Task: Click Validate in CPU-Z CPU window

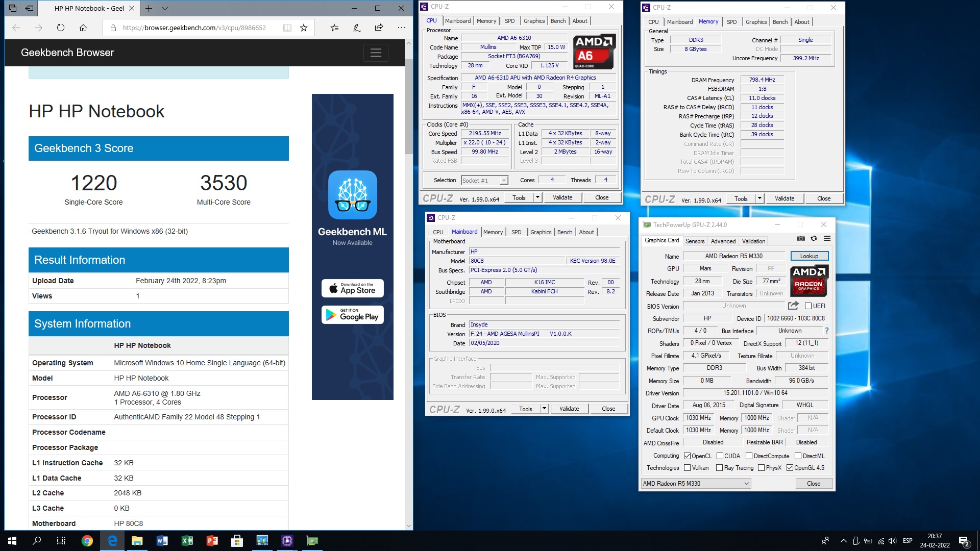Action: tap(562, 197)
